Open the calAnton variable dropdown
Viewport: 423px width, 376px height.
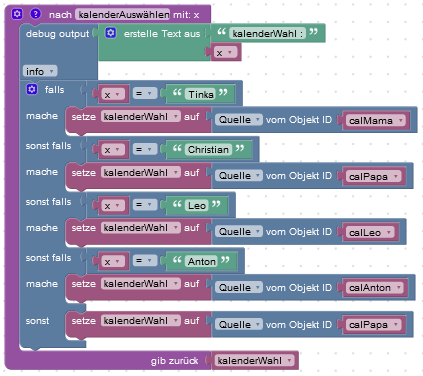click(x=375, y=288)
